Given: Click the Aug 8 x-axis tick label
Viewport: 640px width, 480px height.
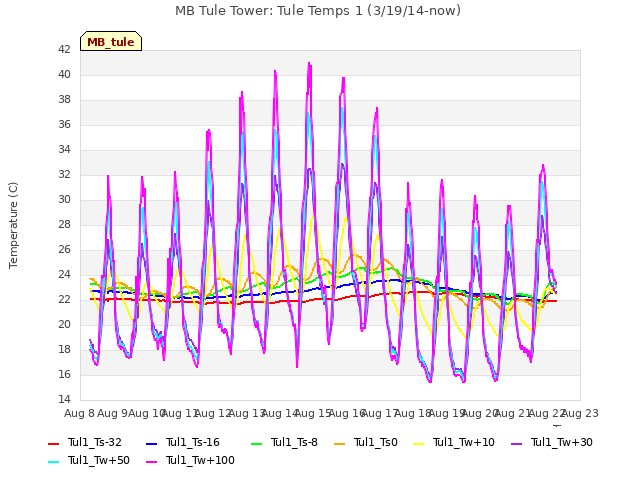Looking at the screenshot, I should tap(79, 413).
